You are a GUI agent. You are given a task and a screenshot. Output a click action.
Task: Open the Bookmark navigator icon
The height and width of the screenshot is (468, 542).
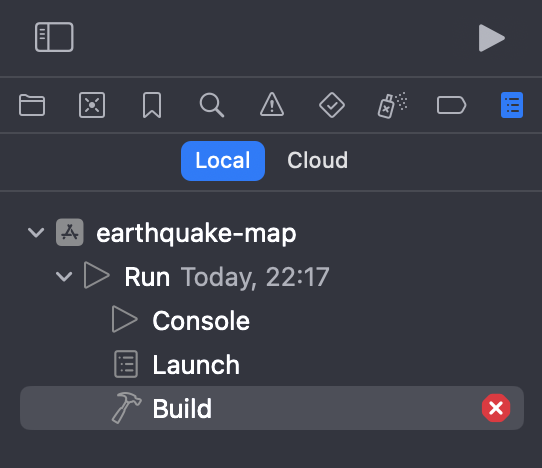[152, 105]
